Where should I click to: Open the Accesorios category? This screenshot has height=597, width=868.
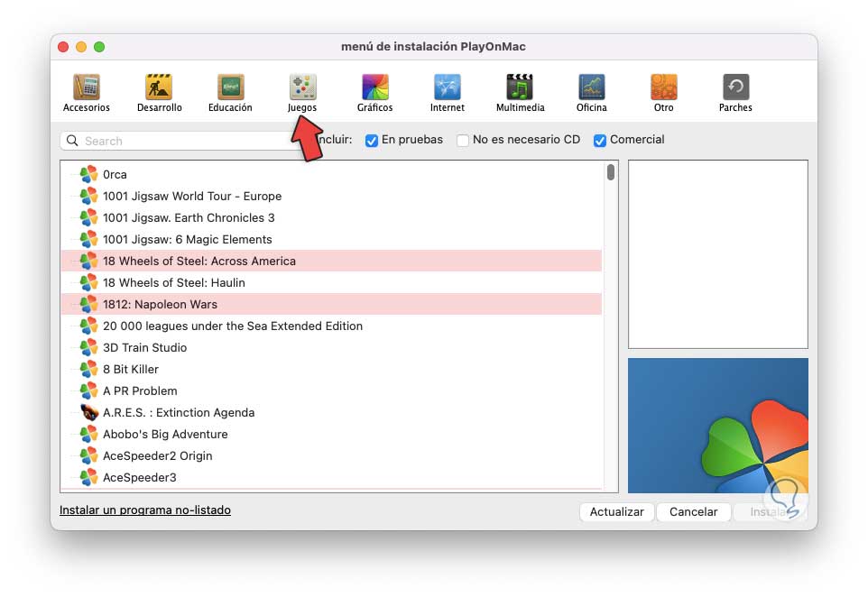87,93
